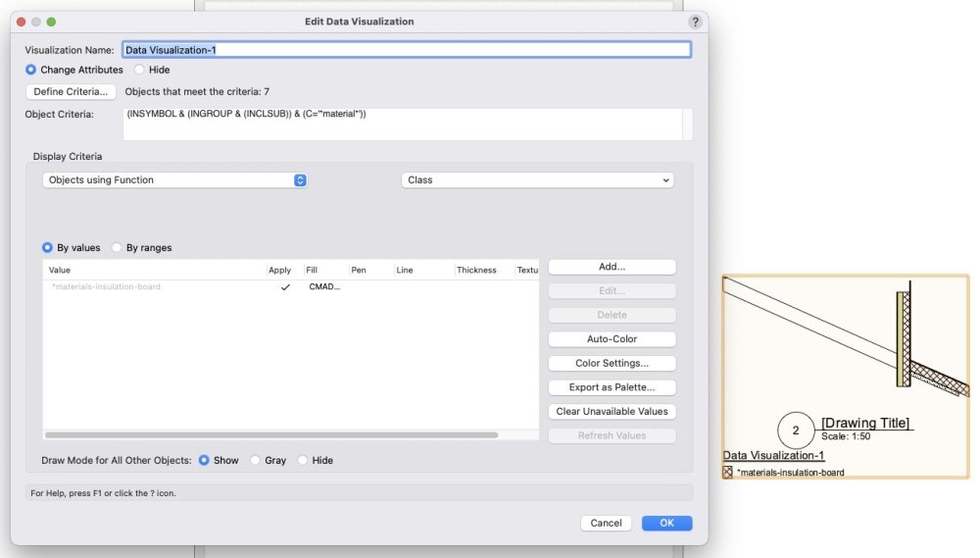Open Color Settings dialog
The height and width of the screenshot is (558, 980).
click(612, 363)
